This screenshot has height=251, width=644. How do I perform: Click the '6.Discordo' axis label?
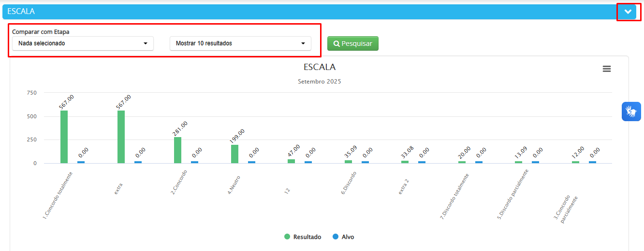[349, 182]
